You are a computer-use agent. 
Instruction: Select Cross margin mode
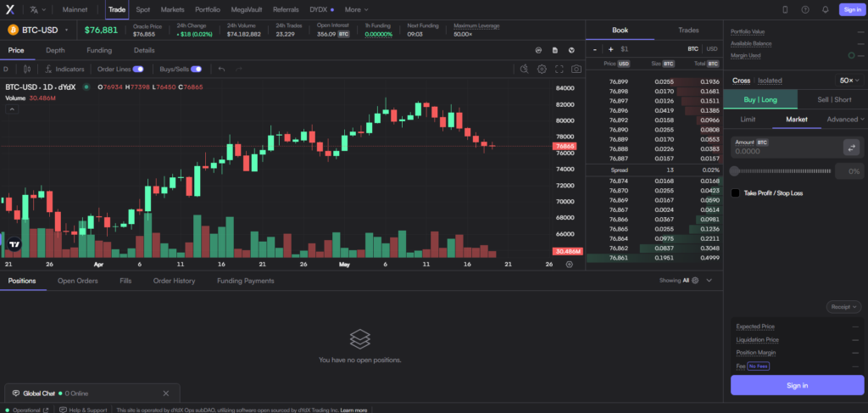pyautogui.click(x=741, y=81)
